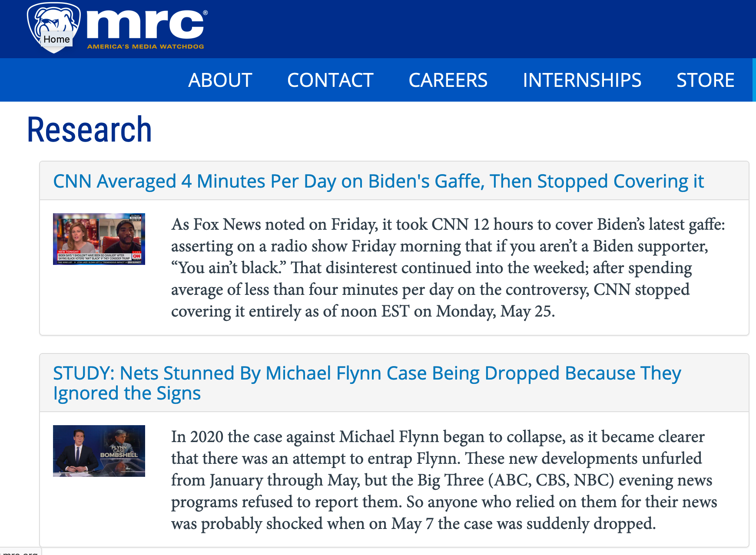Viewport: 756px width, 555px height.
Task: Open the ABOUT menu item
Action: coord(220,80)
